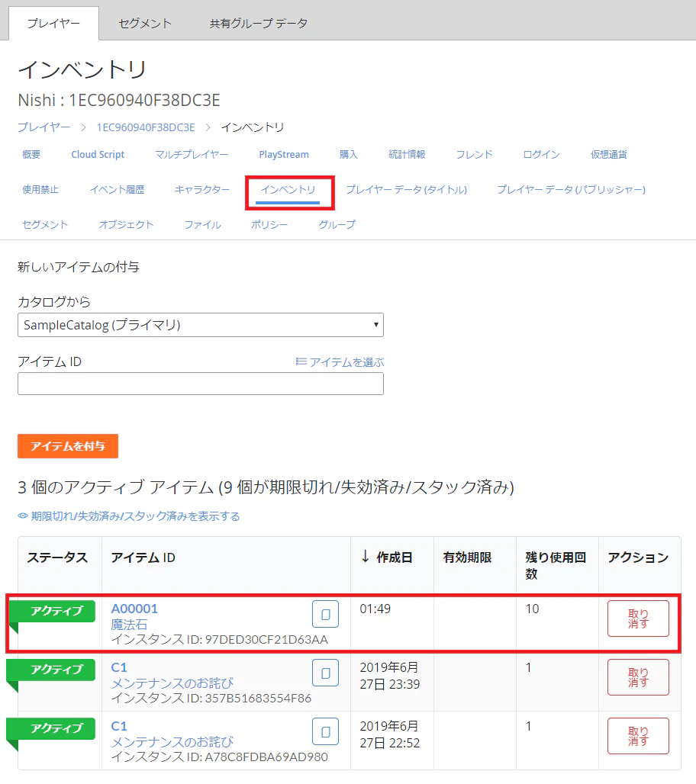This screenshot has width=696, height=784.
Task: Open the 購入 section
Action: click(348, 155)
